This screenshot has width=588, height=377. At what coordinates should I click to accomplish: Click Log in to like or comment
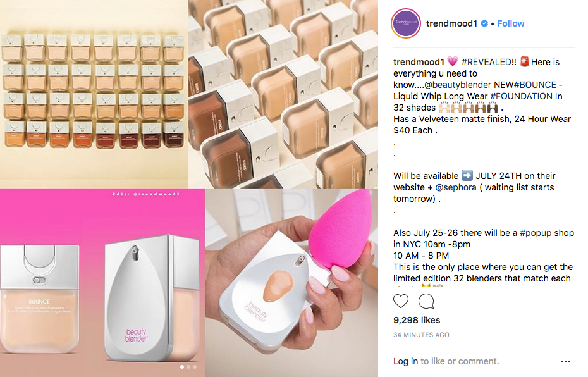tap(405, 361)
